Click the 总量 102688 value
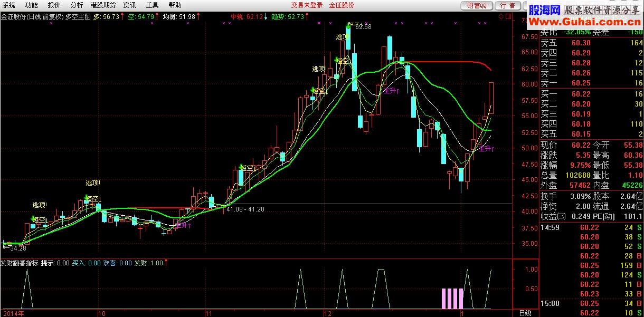 [578, 175]
